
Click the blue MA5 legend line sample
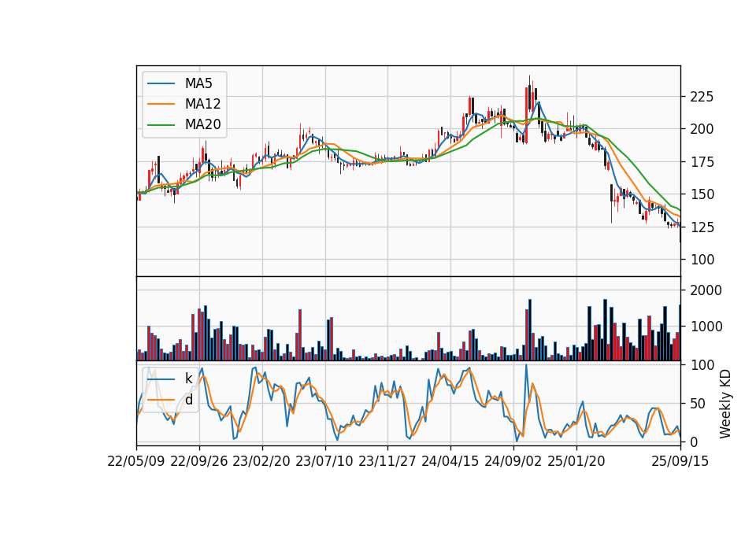161,83
